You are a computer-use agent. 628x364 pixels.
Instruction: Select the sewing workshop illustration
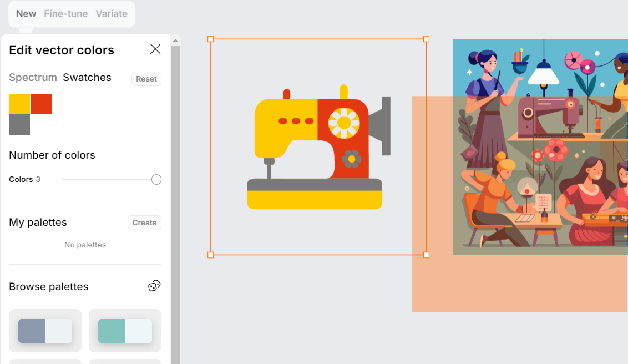[x=540, y=147]
